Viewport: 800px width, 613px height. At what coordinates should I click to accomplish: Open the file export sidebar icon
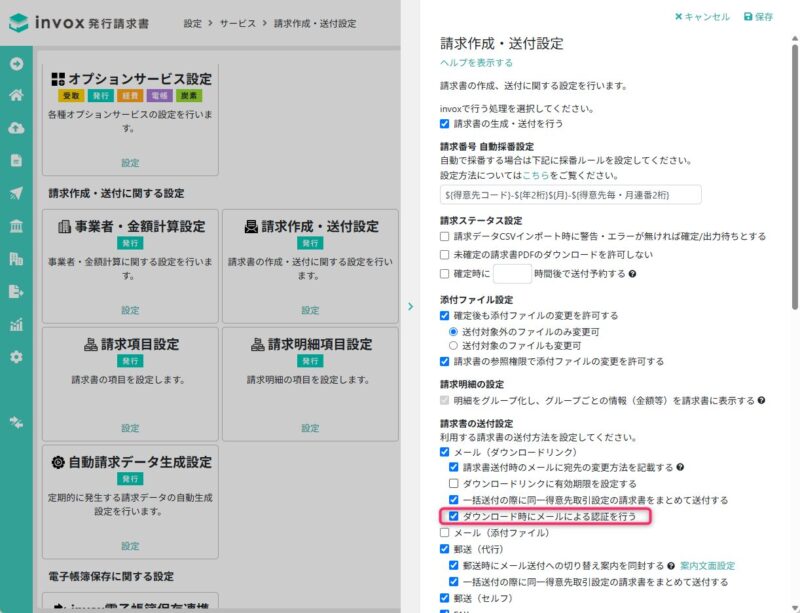(16, 291)
